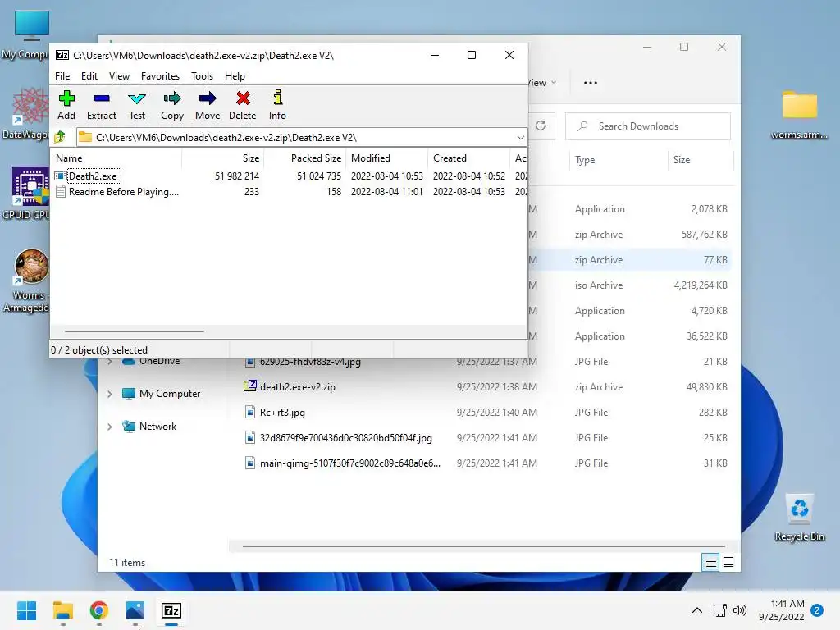Viewport: 840px width, 630px height.
Task: Open the Help menu
Action: click(x=235, y=76)
